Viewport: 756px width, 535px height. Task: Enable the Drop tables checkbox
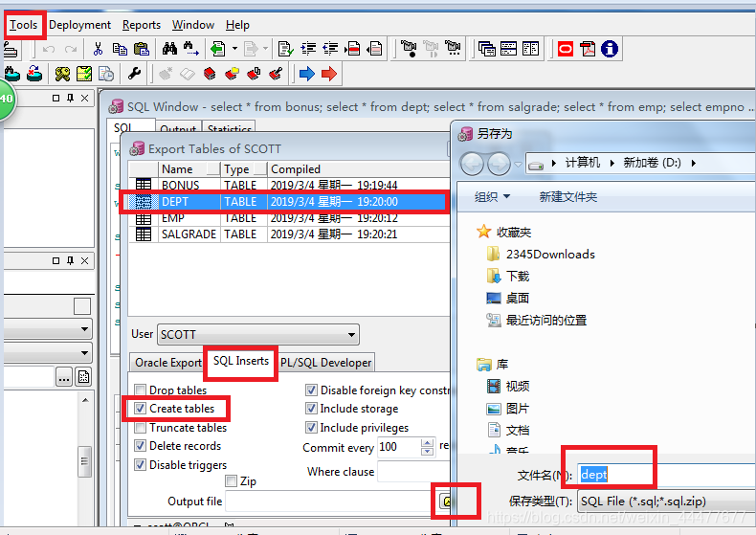click(140, 390)
